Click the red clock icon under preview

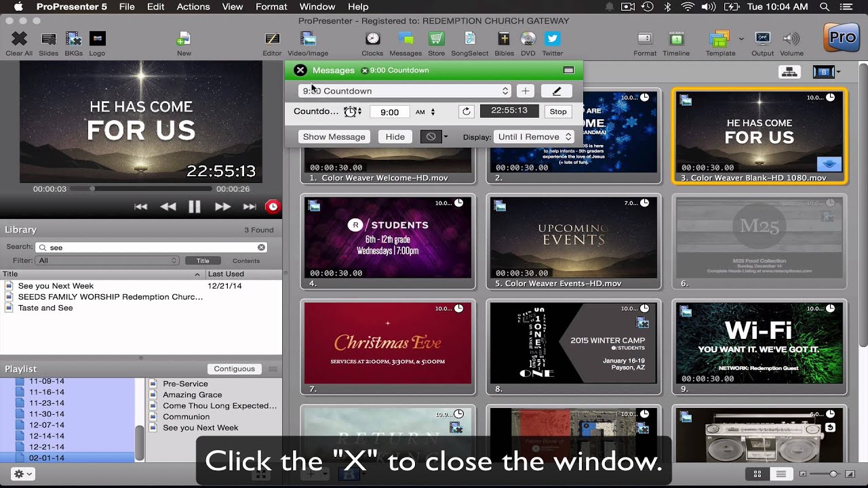click(x=273, y=207)
